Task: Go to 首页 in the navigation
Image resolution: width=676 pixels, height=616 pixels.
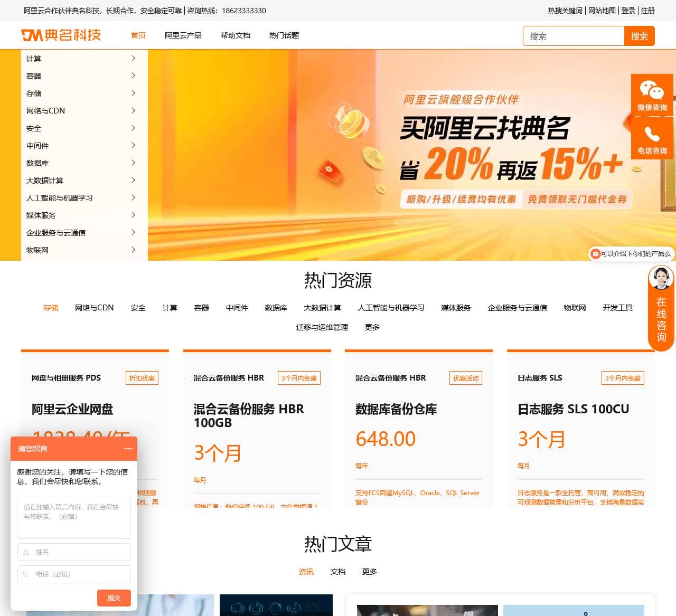Action: tap(138, 35)
